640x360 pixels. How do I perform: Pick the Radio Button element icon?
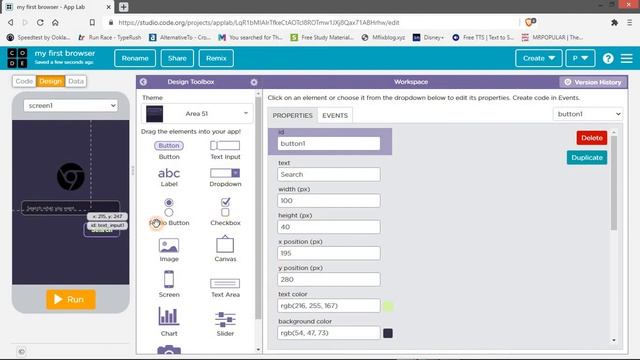[169, 207]
